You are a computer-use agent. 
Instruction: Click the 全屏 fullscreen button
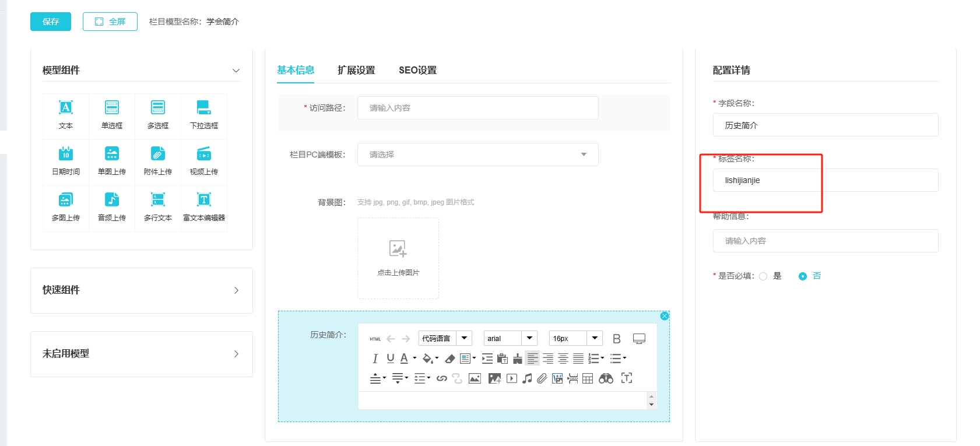click(x=110, y=22)
